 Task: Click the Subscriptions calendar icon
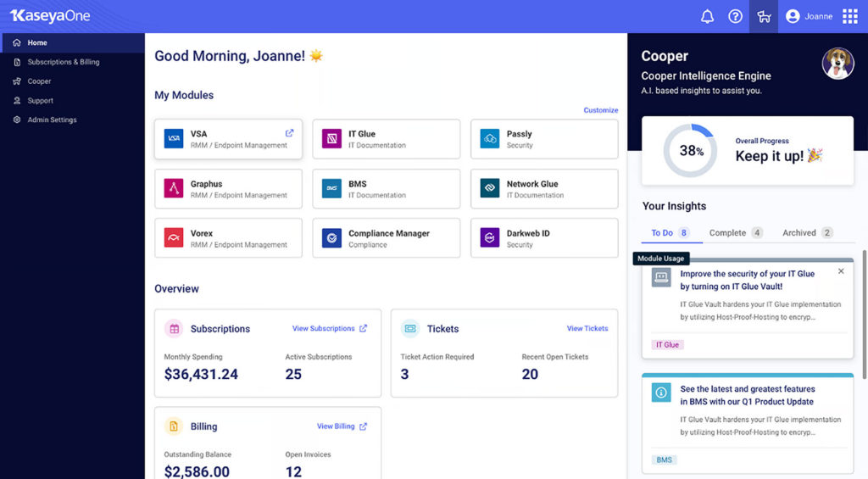[174, 328]
